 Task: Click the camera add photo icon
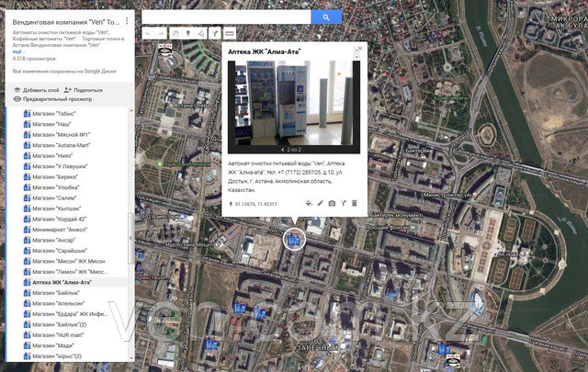click(x=332, y=203)
